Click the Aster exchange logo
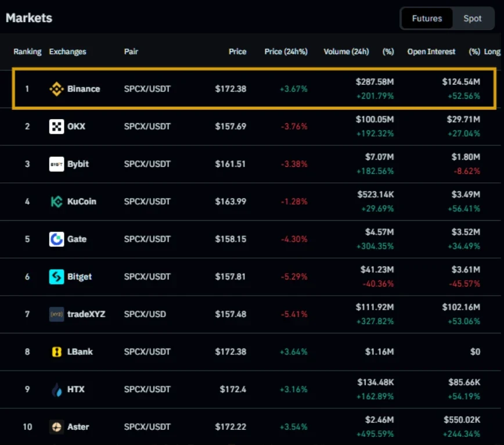This screenshot has height=445, width=504. 56,427
